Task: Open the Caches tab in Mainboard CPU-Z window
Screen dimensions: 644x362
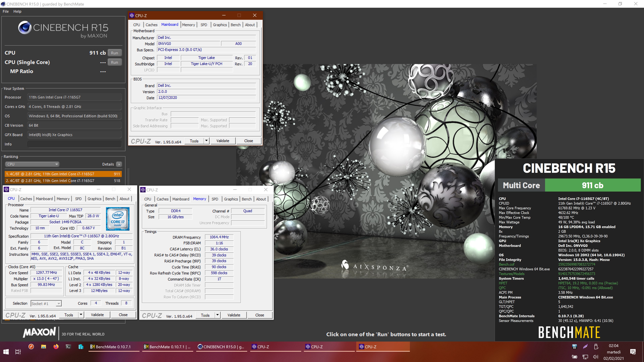Action: coord(151,25)
